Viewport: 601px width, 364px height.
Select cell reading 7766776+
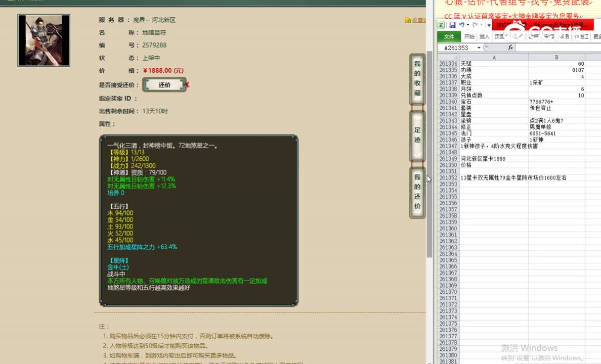pos(556,102)
